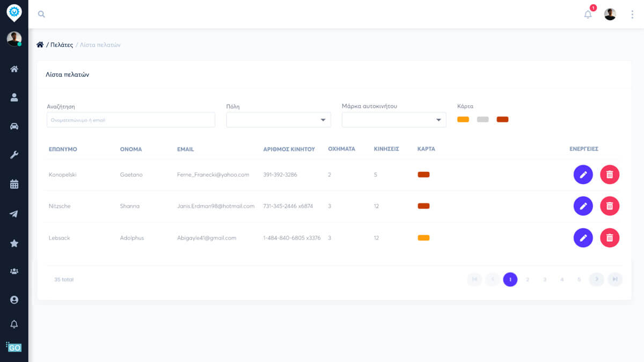
Task: Open the vehicles section via the car icon
Action: [x=14, y=126]
